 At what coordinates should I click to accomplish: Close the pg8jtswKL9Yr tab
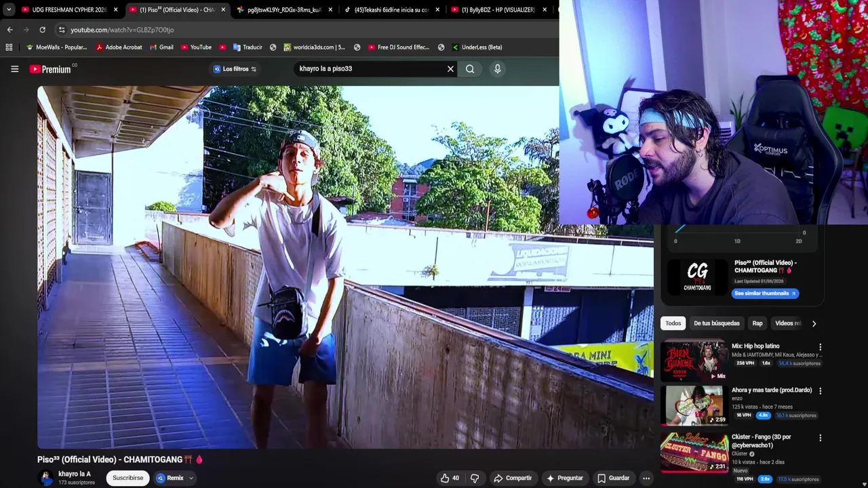point(330,9)
